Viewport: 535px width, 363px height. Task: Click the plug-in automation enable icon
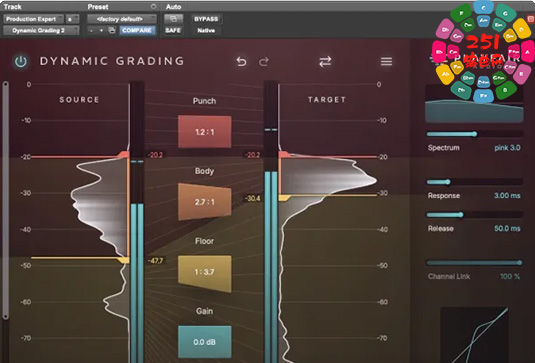tap(173, 19)
